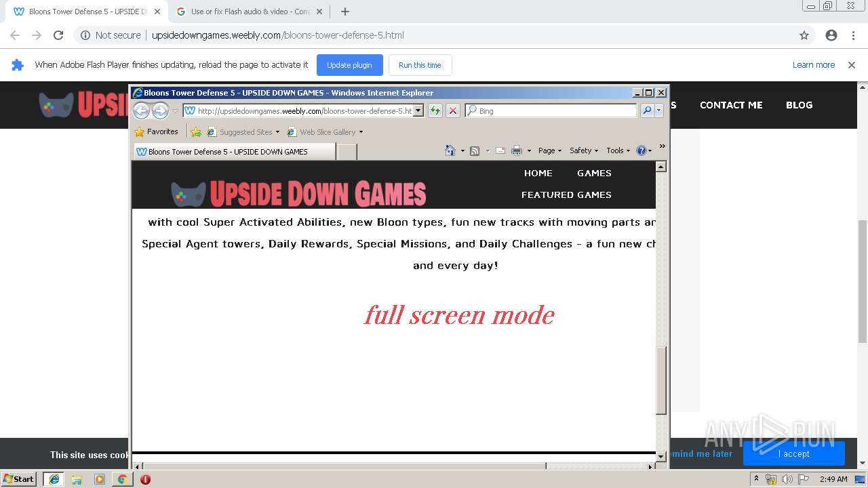
Task: Click the full screen mode link
Action: [460, 314]
